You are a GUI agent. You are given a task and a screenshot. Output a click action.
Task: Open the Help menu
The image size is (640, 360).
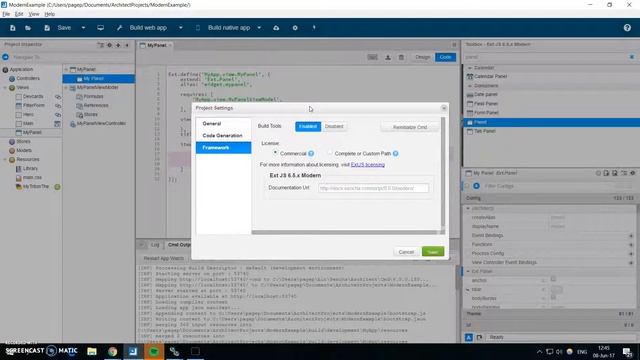pyautogui.click(x=49, y=14)
